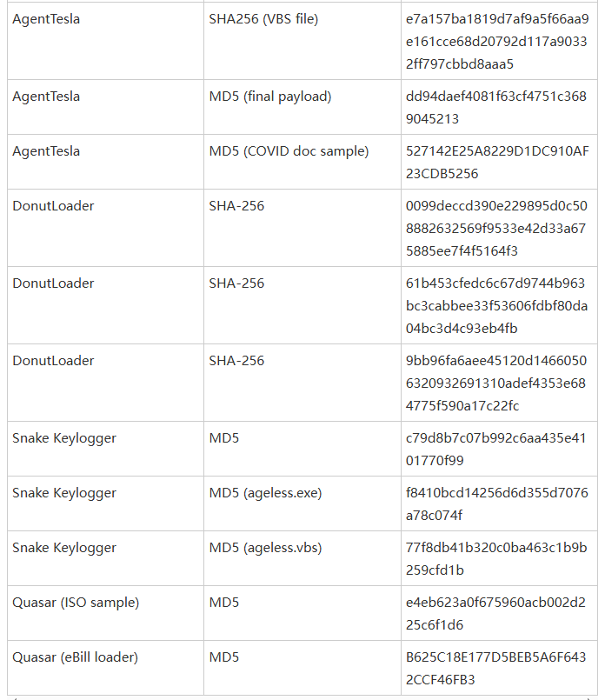
Task: Click the AgentTesla SHA256 VBS file hash
Action: [x=497, y=41]
